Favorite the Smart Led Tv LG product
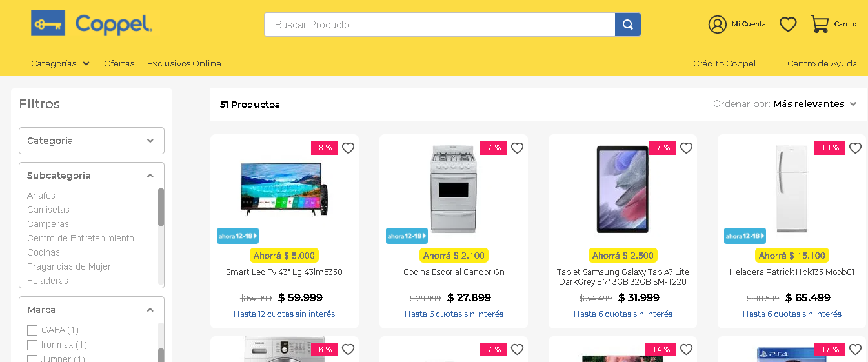Viewport: 868px width, 362px height. click(x=348, y=148)
